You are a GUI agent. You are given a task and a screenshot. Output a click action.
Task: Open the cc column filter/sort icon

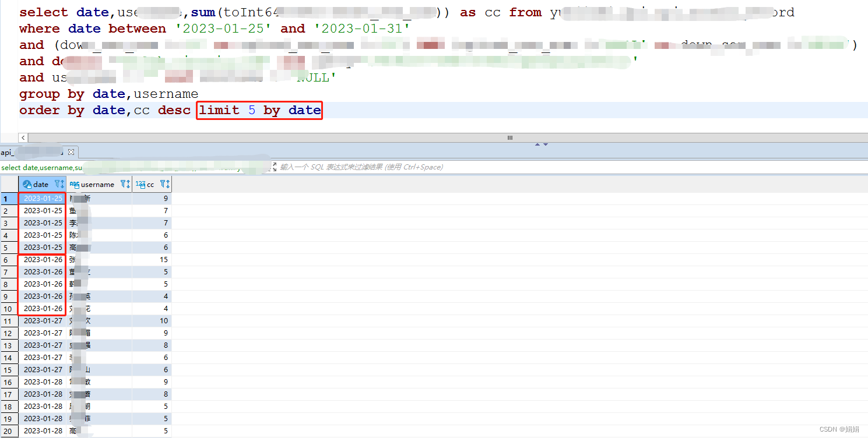(x=165, y=184)
